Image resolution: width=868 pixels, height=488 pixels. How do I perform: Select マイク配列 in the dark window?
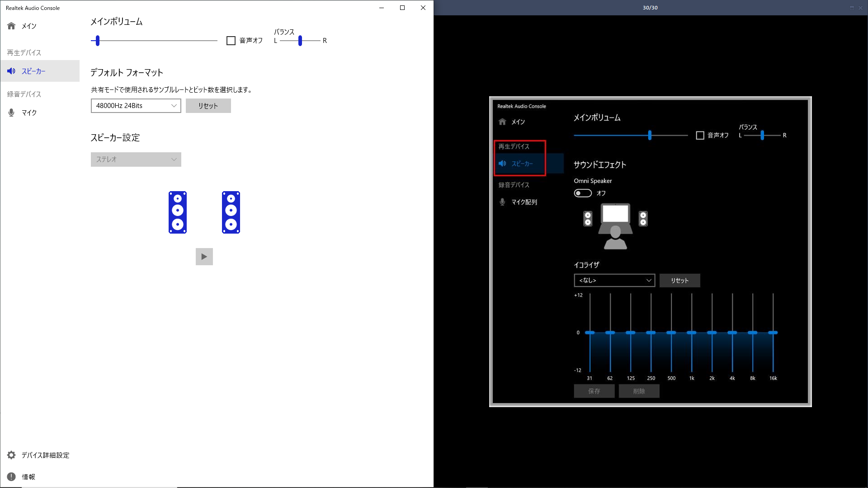(524, 202)
